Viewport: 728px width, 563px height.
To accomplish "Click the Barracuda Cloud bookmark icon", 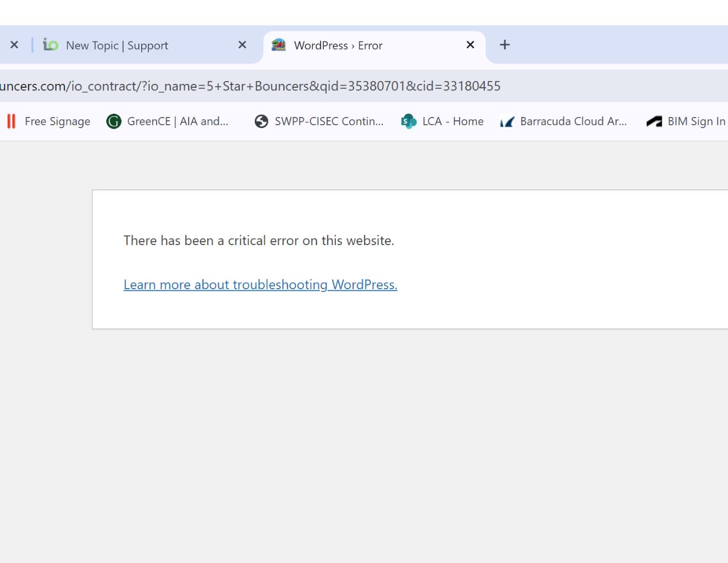I will tap(507, 121).
